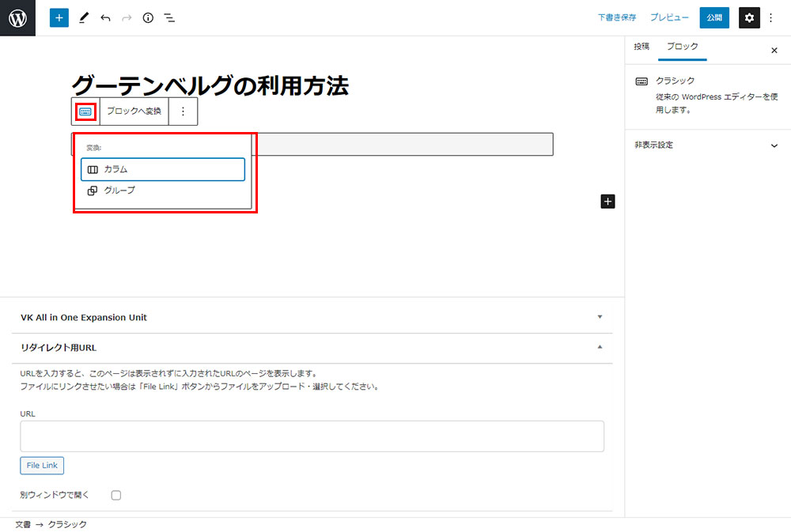
Task: Enable 別ウィンドウで開く checkbox
Action: [116, 495]
